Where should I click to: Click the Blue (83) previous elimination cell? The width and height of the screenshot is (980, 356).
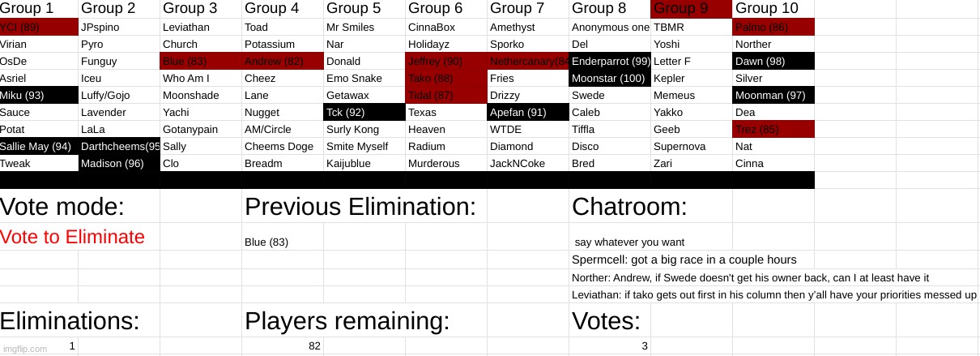click(283, 242)
